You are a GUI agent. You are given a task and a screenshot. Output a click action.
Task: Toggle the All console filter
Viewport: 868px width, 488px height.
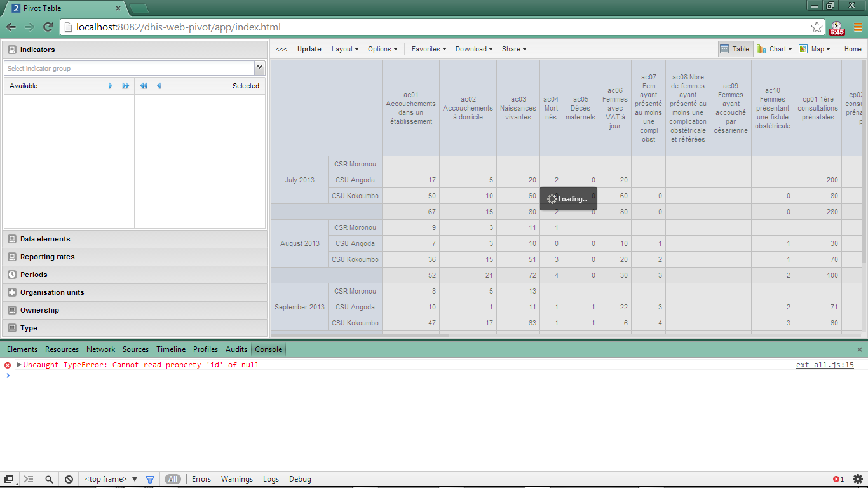click(x=173, y=479)
